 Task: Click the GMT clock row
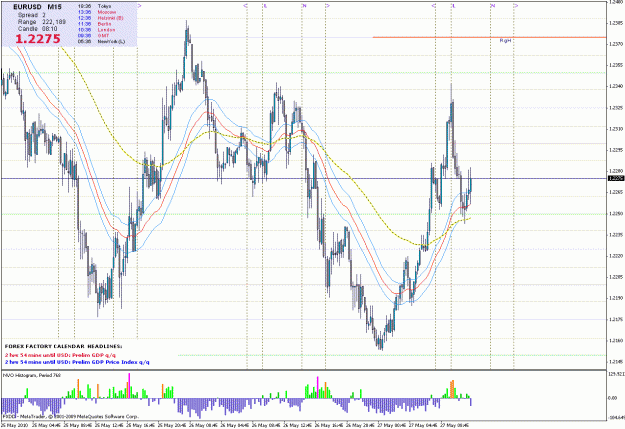(x=93, y=35)
